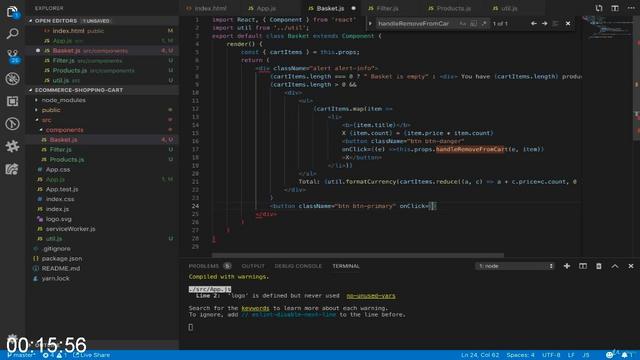This screenshot has height=360, width=640.
Task: Kill terminal with trash icon
Action: point(599,266)
